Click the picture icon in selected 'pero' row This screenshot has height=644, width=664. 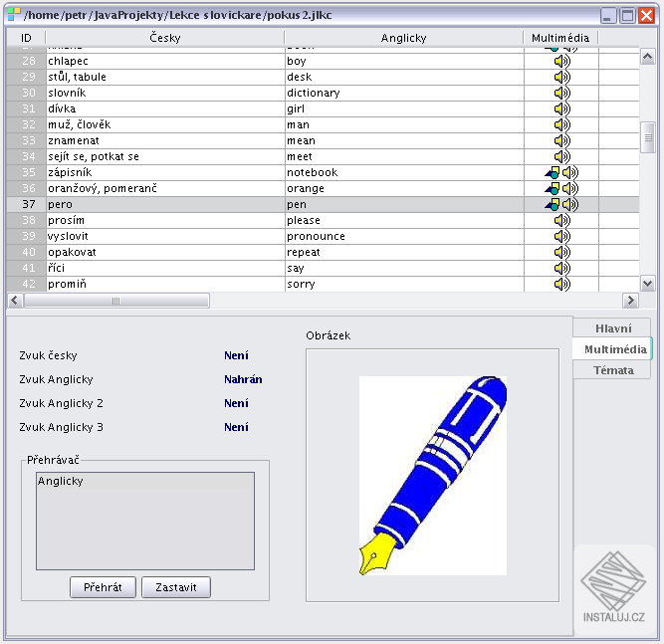[553, 204]
